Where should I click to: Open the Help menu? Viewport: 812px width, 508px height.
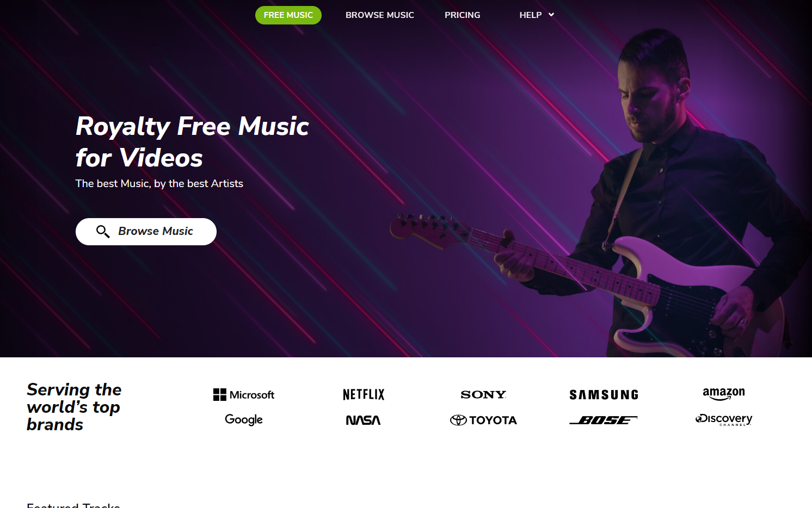click(x=531, y=15)
